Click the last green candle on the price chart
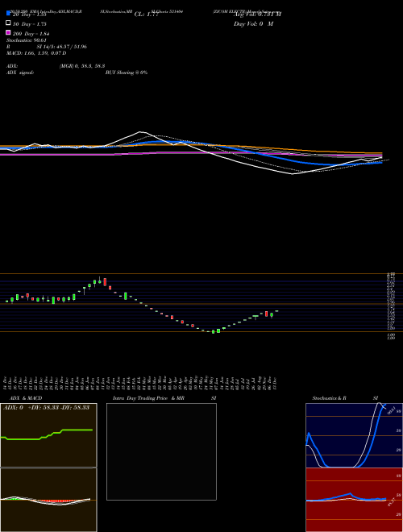The image size is (403, 532). click(x=276, y=311)
